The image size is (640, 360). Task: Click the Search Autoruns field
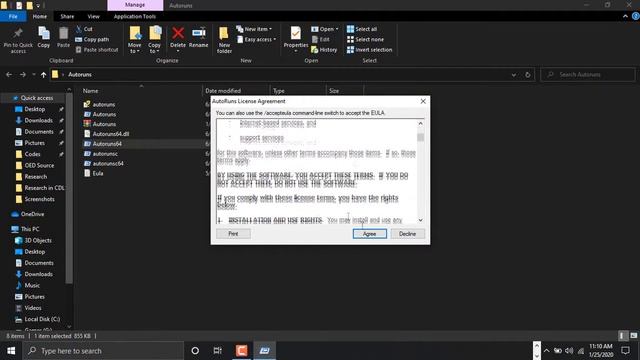588,75
